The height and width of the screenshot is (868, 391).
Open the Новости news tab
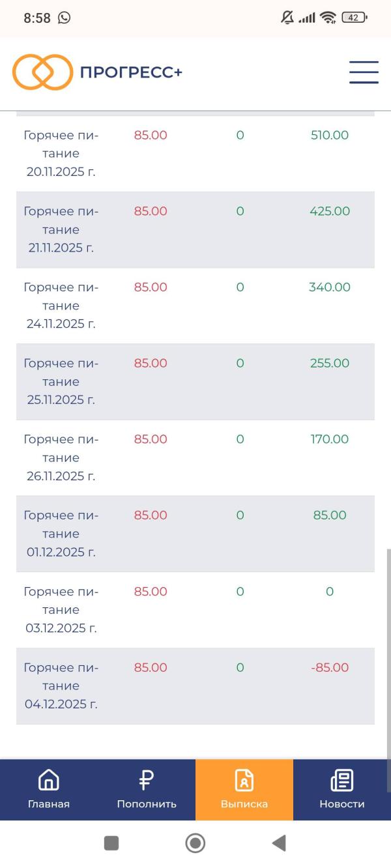[342, 789]
